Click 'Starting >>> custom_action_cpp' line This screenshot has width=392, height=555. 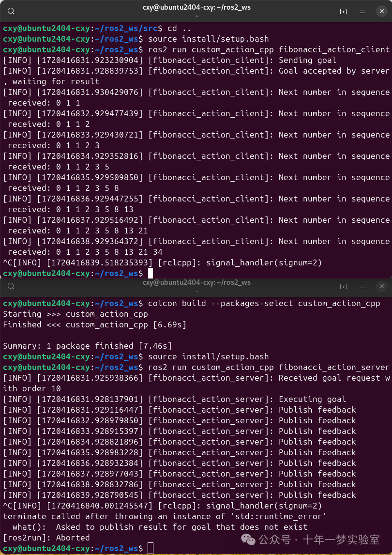pyautogui.click(x=75, y=314)
